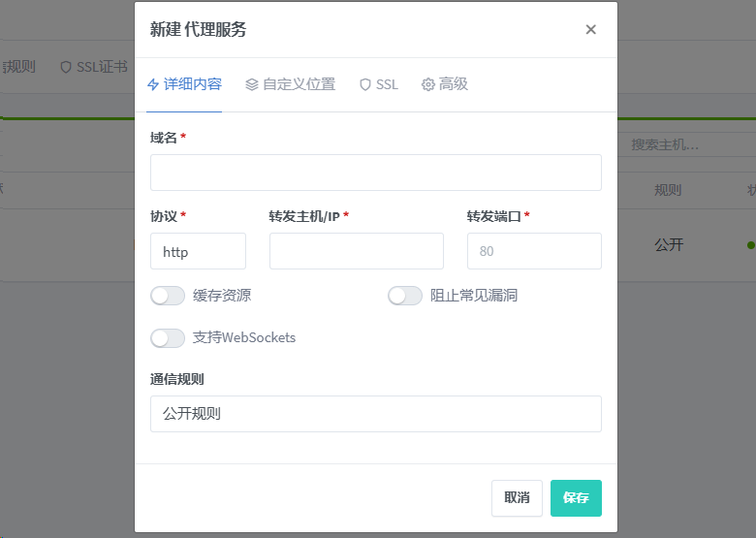Click the green status dot in the host row
Image resolution: width=756 pixels, height=538 pixels.
click(x=750, y=245)
